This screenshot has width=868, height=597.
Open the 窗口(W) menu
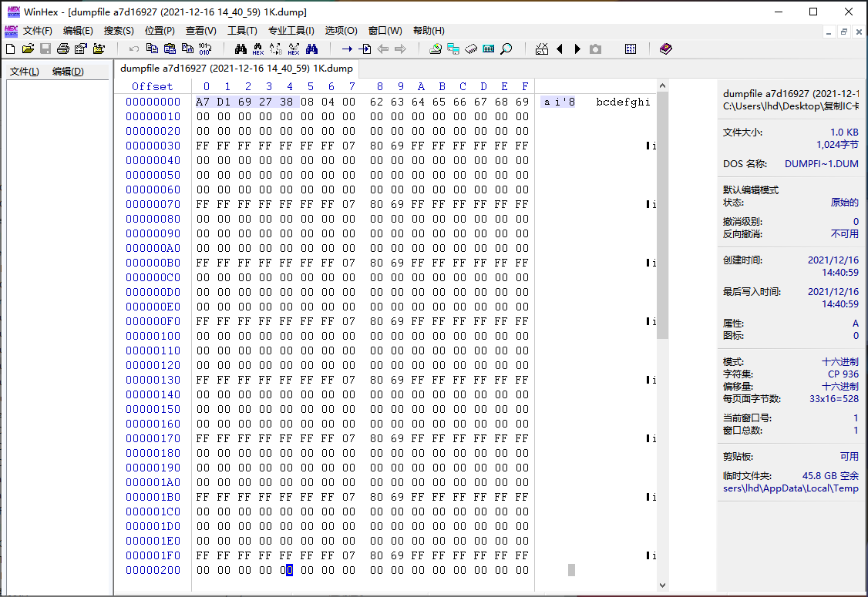[385, 31]
